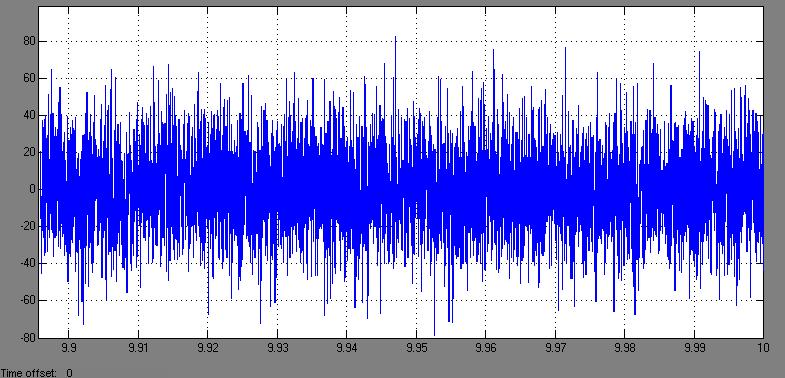Screen dimensions: 785x378
Task: Click the tallest signal peak above 80
Action: pyautogui.click(x=395, y=37)
